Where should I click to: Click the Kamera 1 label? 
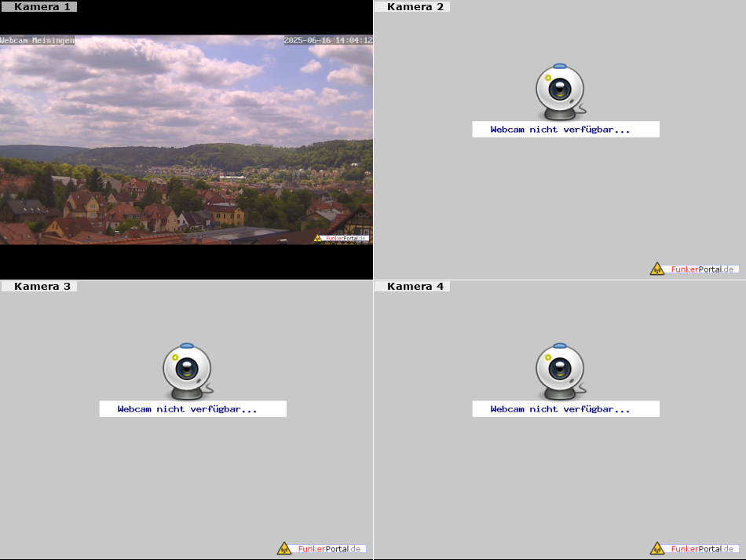(39, 6)
